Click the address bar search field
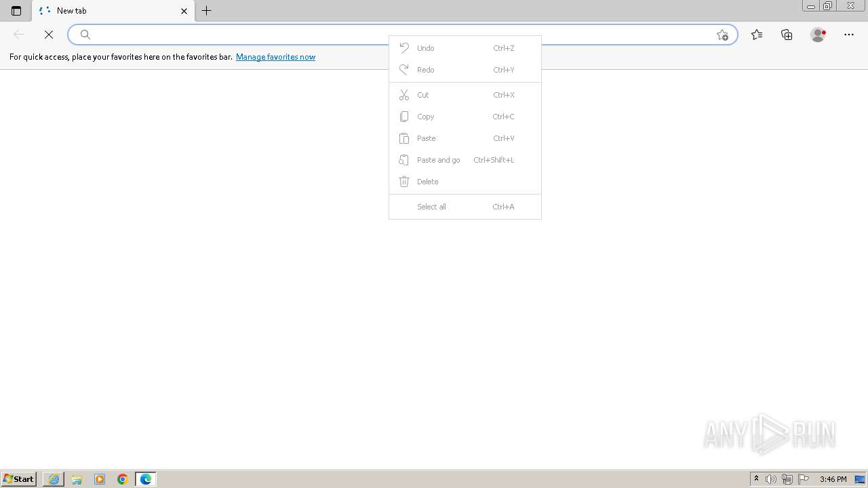 402,35
